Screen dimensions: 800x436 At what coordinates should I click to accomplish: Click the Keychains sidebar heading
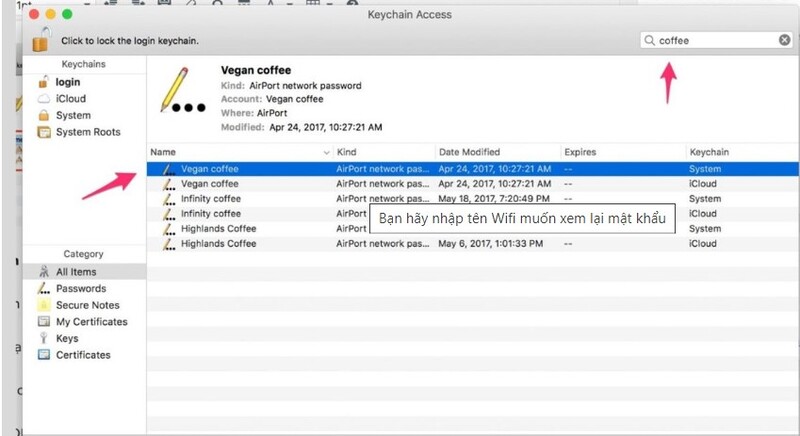(83, 64)
